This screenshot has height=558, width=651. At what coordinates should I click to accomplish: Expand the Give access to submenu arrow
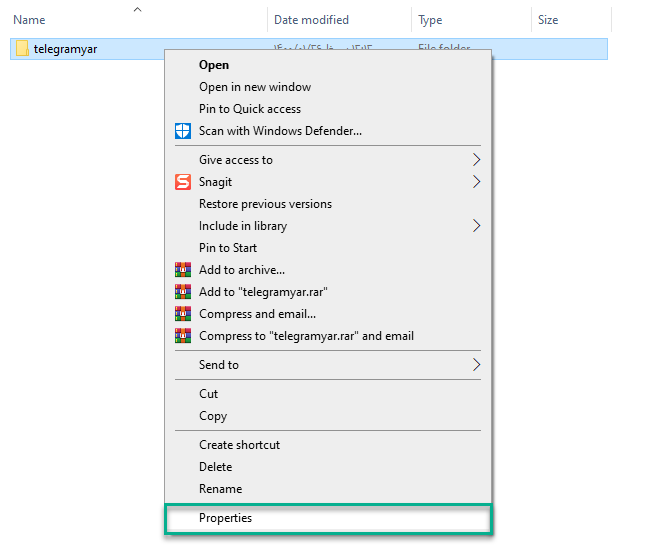click(476, 160)
